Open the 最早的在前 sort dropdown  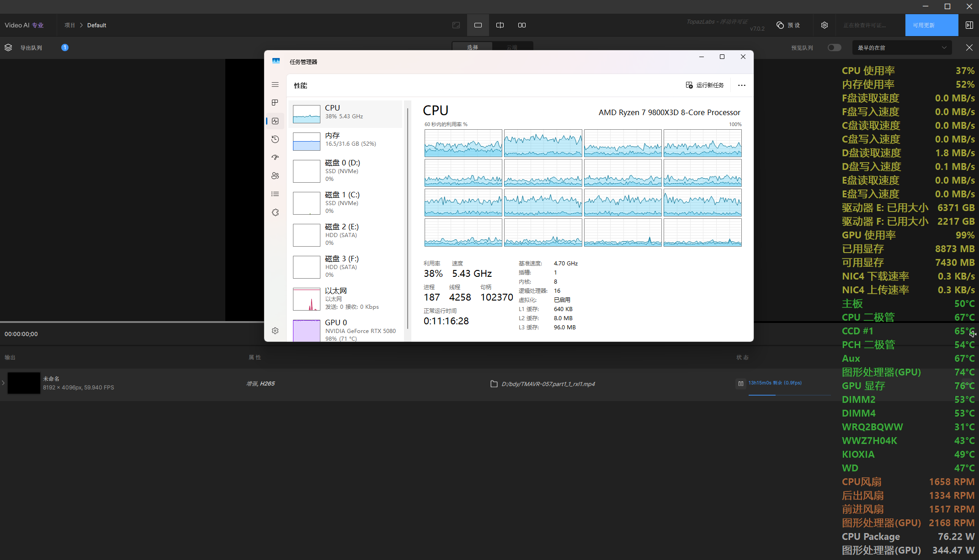(x=902, y=48)
